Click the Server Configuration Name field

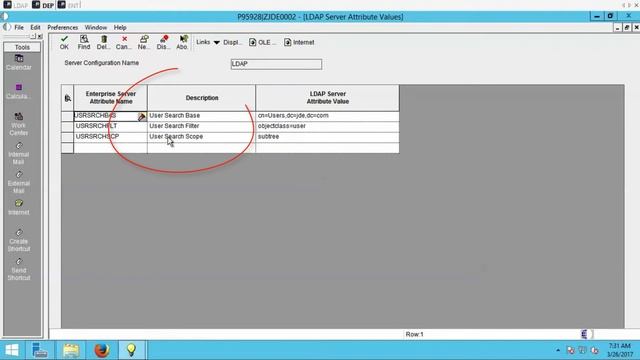276,64
